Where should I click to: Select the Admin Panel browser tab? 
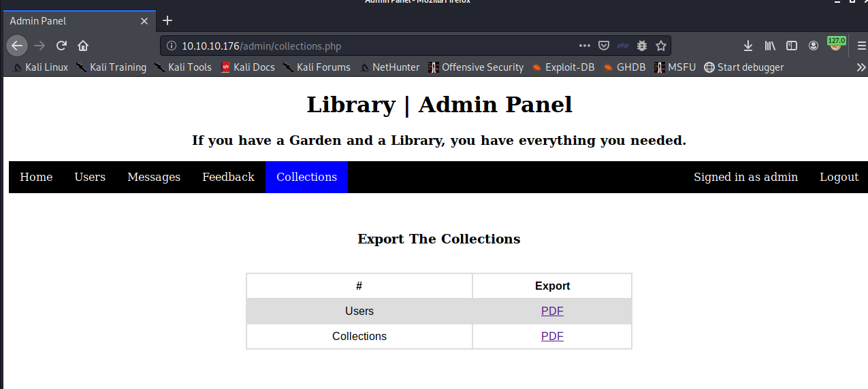point(78,21)
